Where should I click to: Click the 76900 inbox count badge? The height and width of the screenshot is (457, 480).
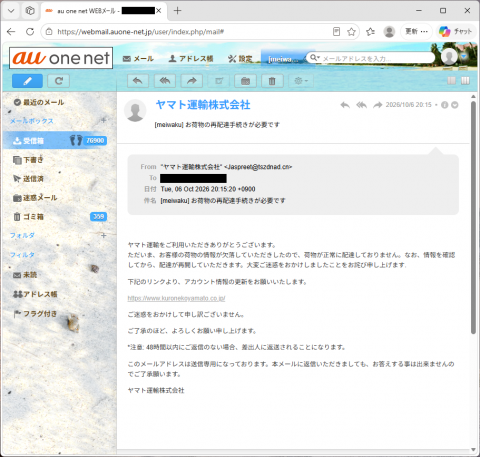pos(95,140)
